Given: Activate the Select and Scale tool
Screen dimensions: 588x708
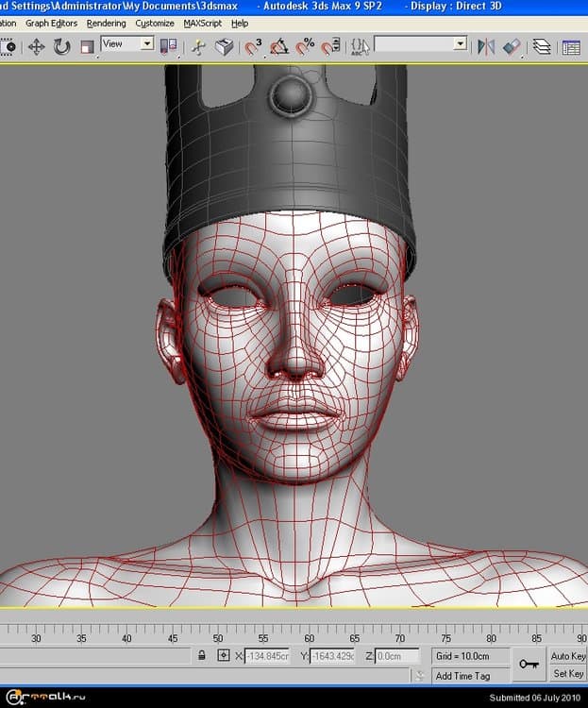Looking at the screenshot, I should coord(87,46).
